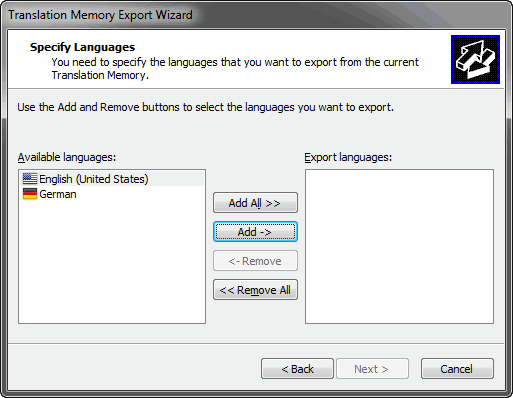Click the US flag icon beside English
The image size is (513, 398).
point(30,179)
